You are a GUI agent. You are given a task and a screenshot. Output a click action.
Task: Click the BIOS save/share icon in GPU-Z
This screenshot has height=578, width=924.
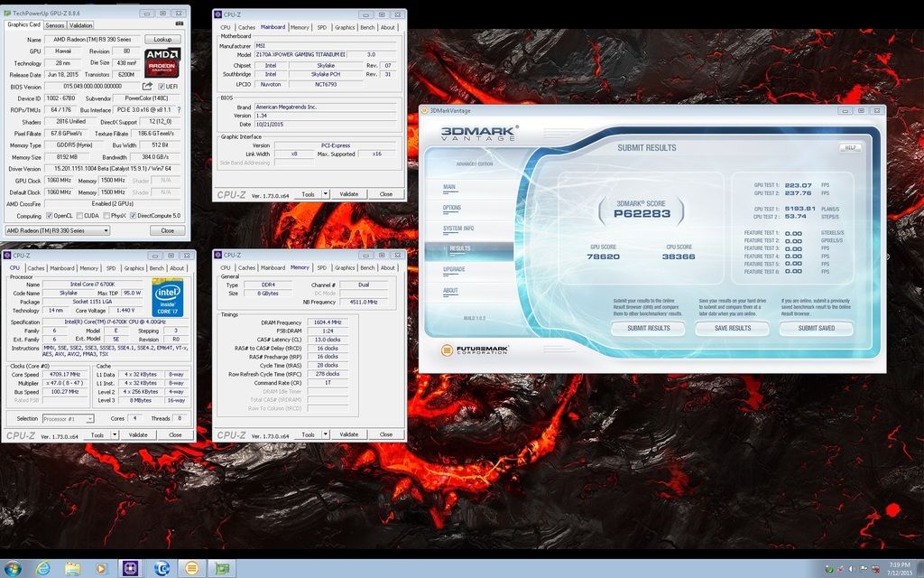pyautogui.click(x=147, y=86)
